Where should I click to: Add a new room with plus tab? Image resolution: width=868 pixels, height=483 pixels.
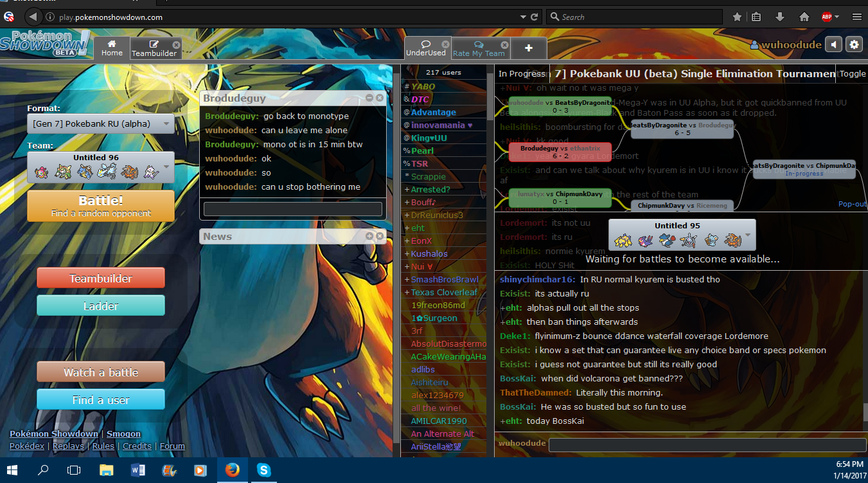pos(529,48)
